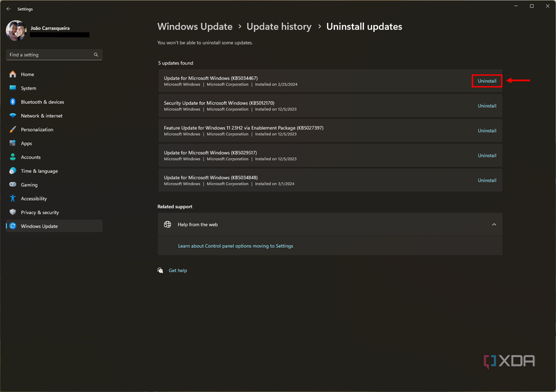The image size is (556, 392).
Task: Click the João Carrasqueira account name
Action: click(x=50, y=28)
